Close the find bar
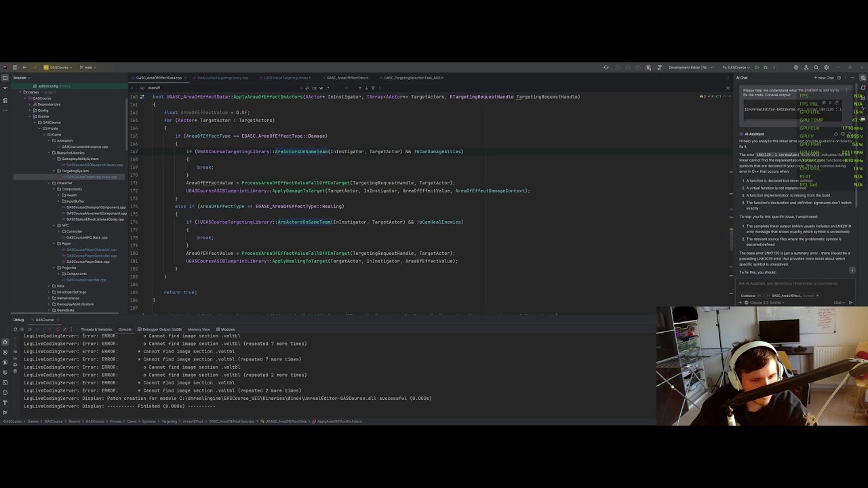This screenshot has height=488, width=868. click(x=728, y=88)
